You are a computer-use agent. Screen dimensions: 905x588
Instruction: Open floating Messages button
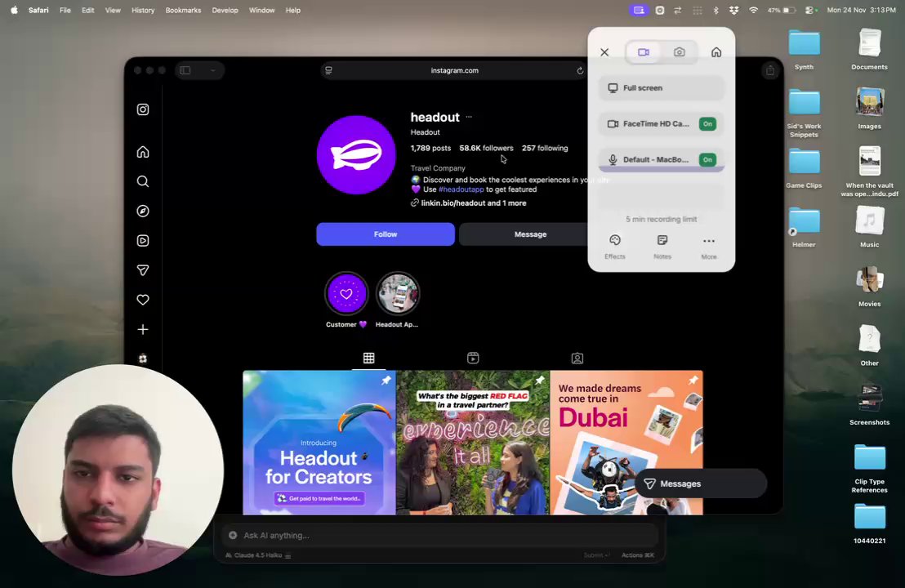(701, 483)
